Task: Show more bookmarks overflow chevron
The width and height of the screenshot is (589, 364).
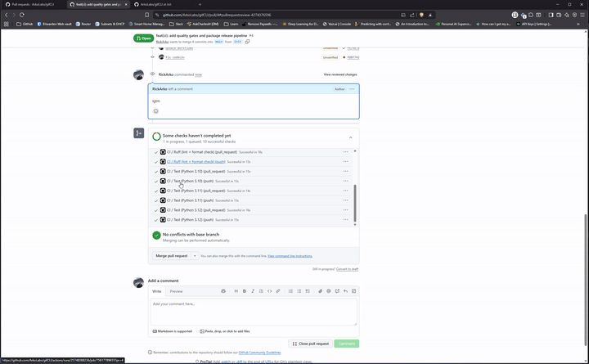Action: [578, 24]
